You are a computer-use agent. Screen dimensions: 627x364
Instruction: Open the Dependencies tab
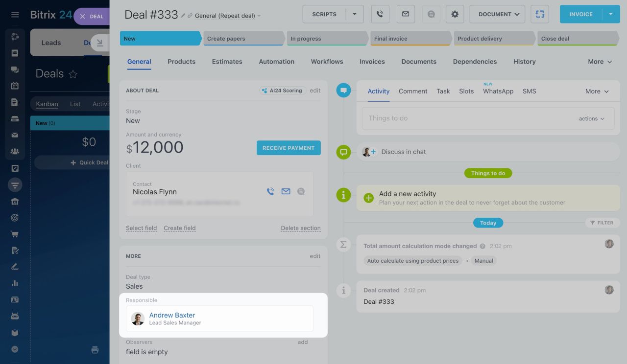coord(475,62)
